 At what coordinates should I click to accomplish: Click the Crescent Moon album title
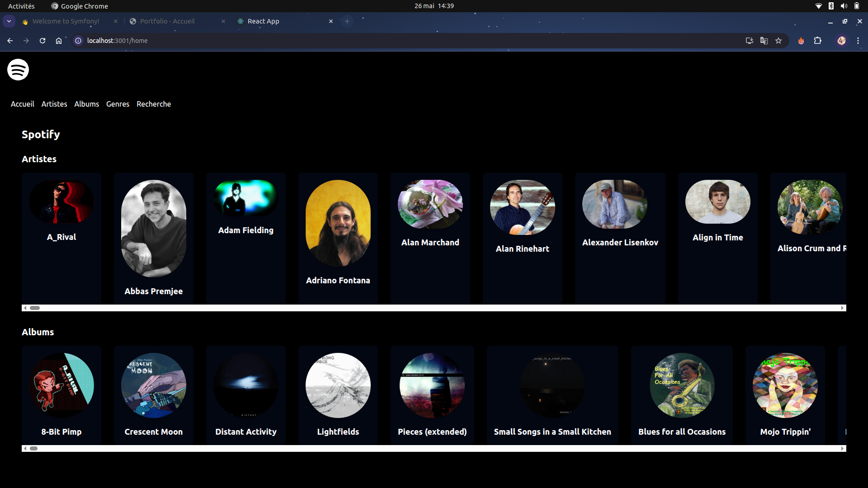(x=154, y=432)
